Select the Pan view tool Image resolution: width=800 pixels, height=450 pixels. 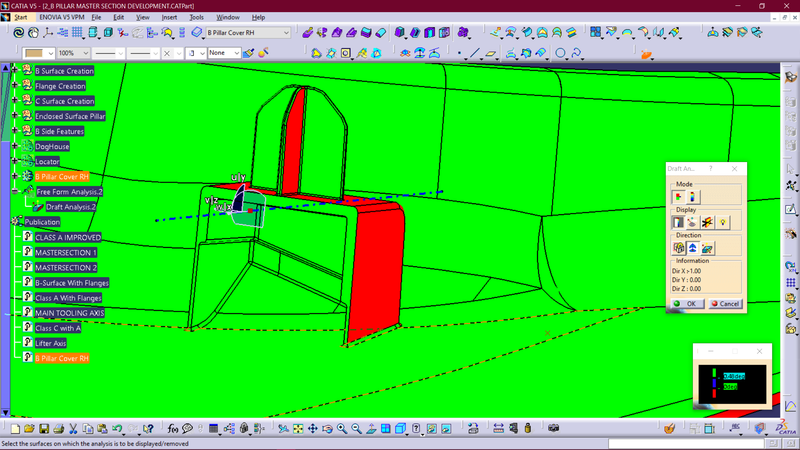(x=312, y=429)
